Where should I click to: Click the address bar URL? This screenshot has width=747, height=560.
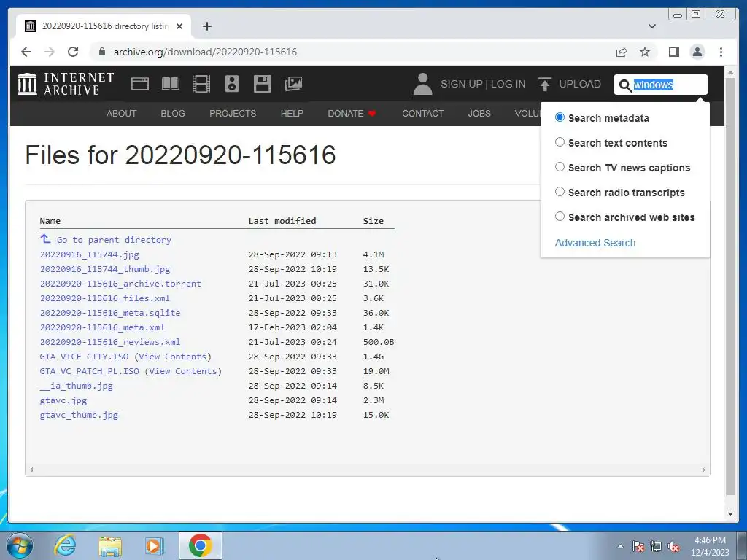point(205,52)
